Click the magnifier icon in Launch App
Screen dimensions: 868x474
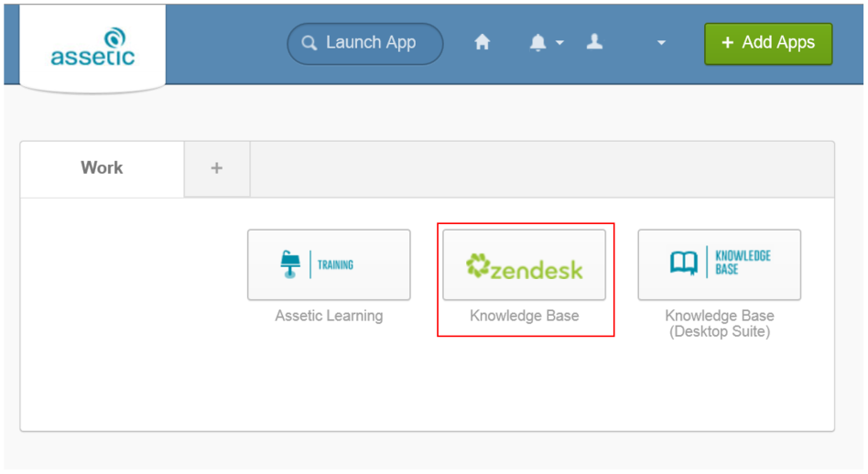tap(309, 43)
